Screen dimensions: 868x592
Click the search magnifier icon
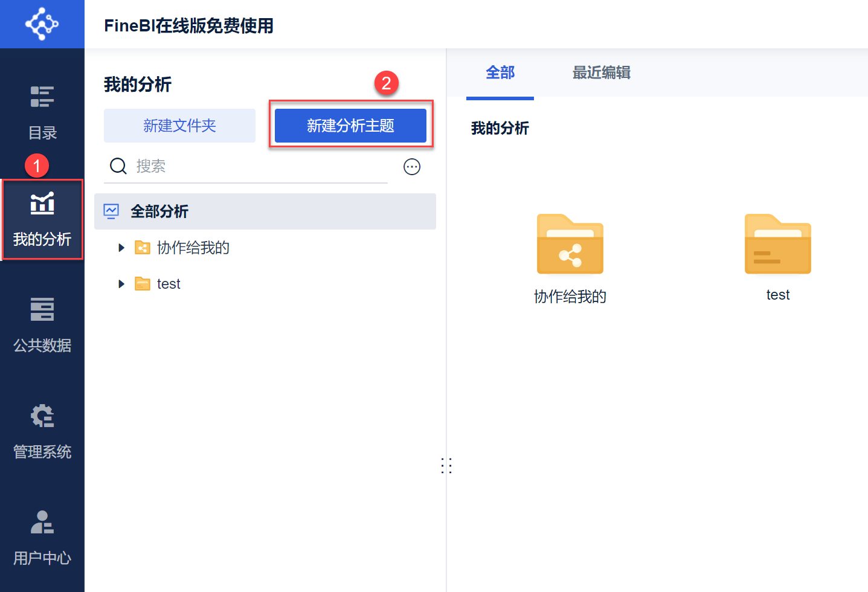(118, 166)
